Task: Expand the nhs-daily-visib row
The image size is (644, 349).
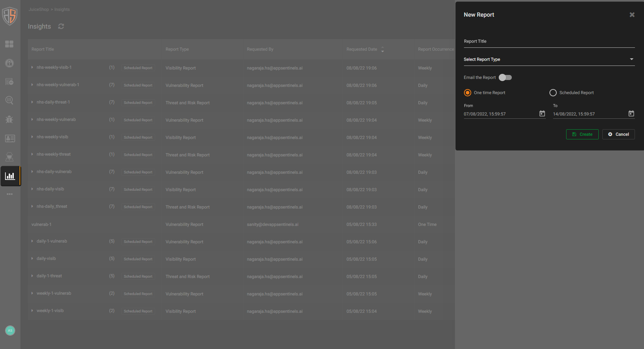Action: coord(32,189)
